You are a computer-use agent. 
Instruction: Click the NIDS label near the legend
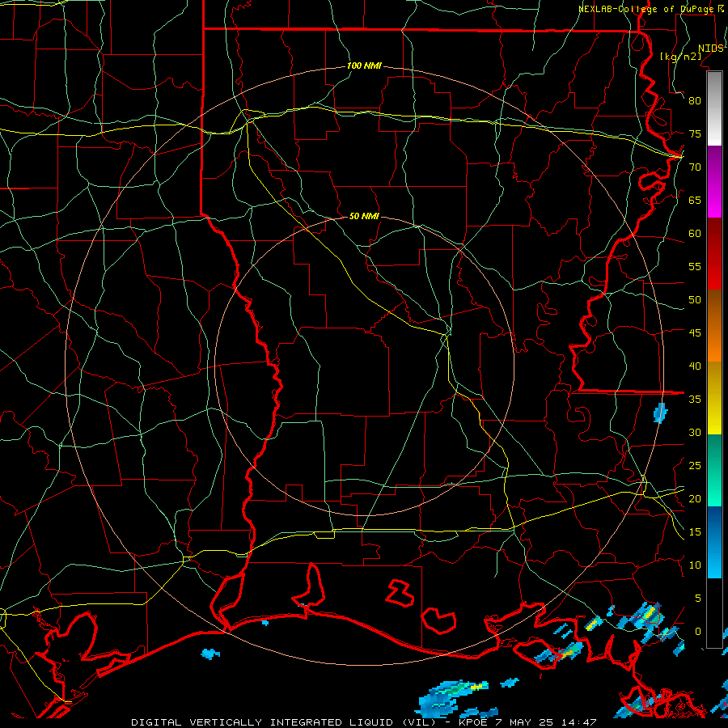click(x=711, y=49)
